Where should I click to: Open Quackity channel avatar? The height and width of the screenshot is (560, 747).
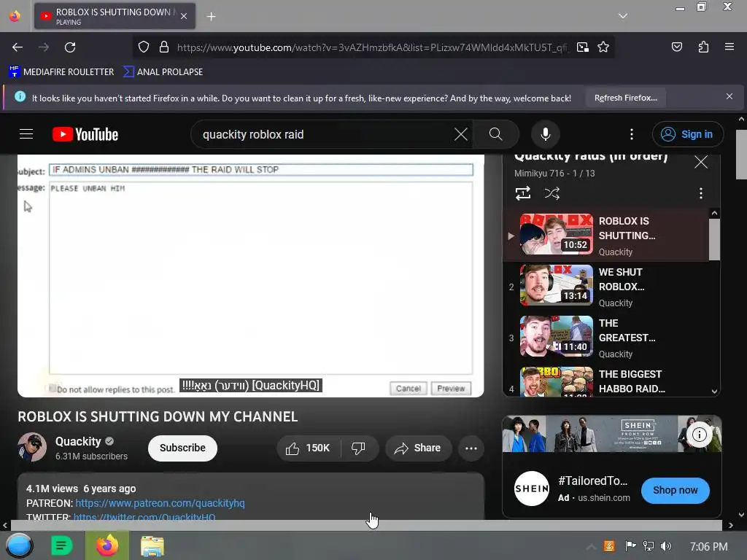tap(32, 447)
